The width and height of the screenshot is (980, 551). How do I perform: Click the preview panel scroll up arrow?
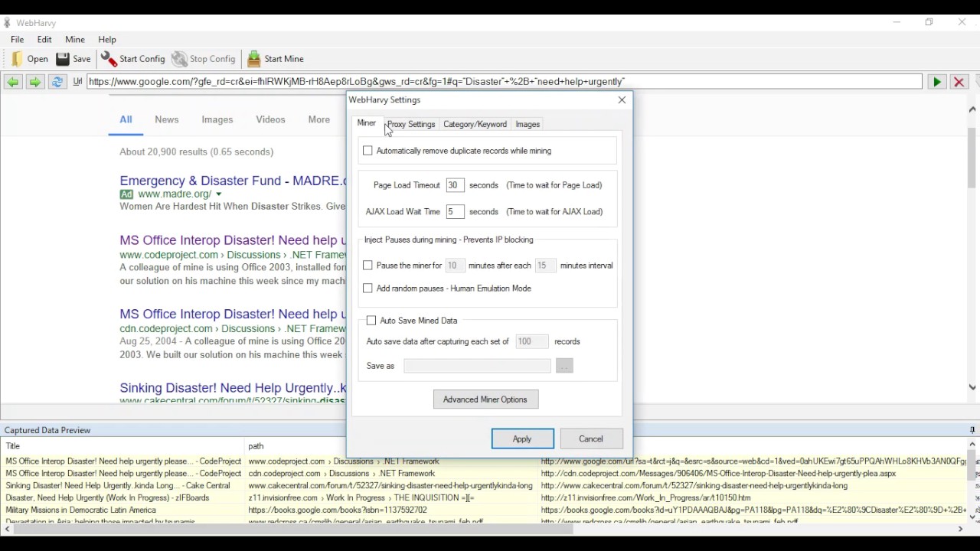972,444
